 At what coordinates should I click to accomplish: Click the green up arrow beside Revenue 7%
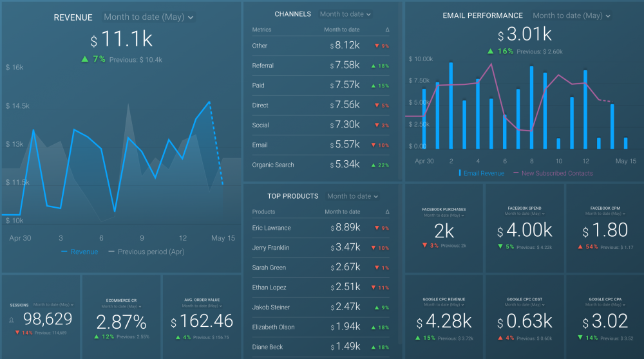(x=84, y=59)
